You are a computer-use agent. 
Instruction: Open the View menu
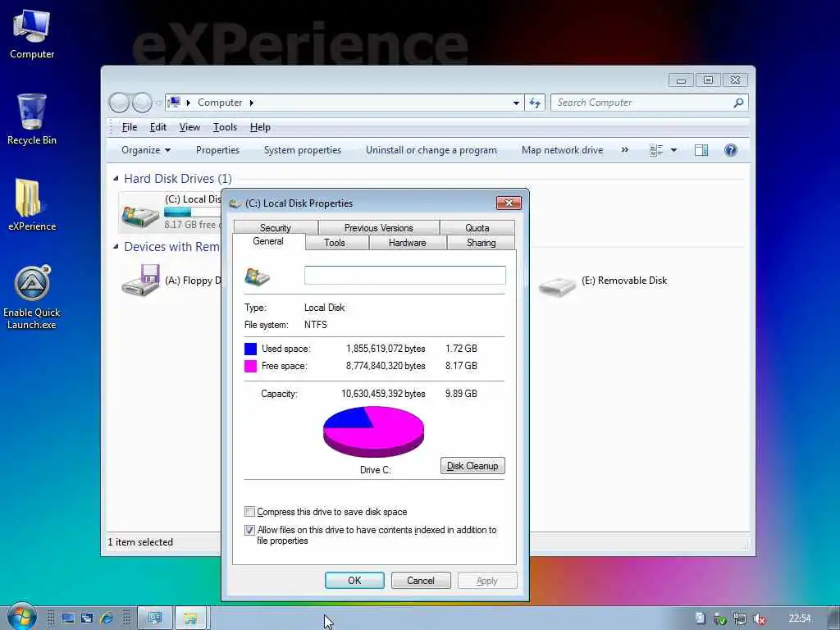tap(189, 127)
